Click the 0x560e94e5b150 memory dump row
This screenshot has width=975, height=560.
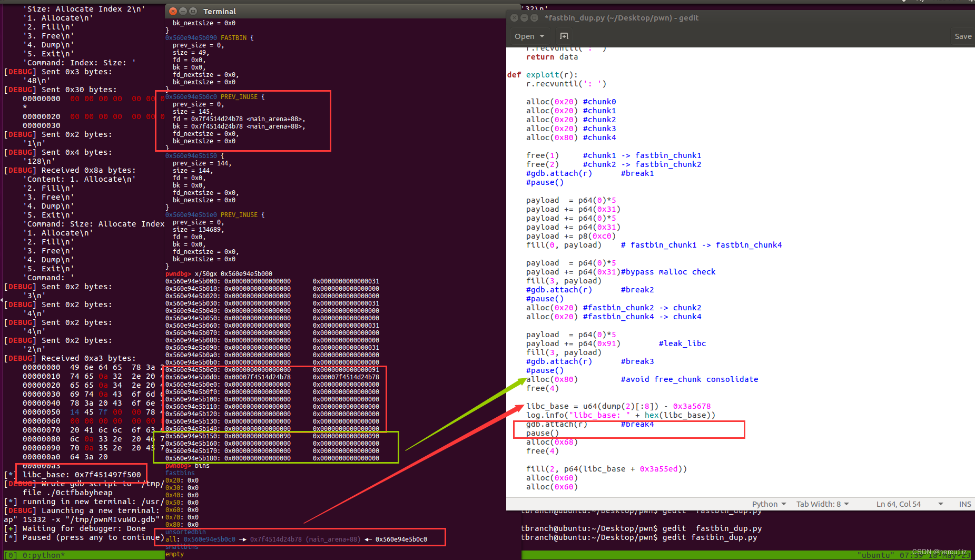[272, 436]
